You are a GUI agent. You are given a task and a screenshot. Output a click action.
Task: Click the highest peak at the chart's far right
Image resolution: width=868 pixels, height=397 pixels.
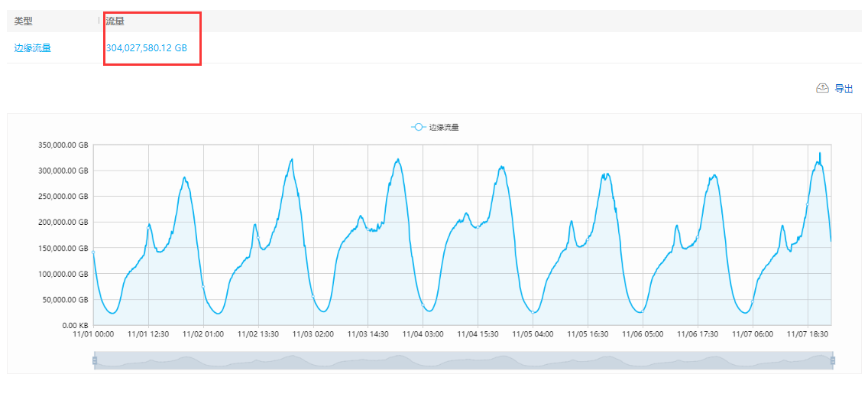click(820, 153)
